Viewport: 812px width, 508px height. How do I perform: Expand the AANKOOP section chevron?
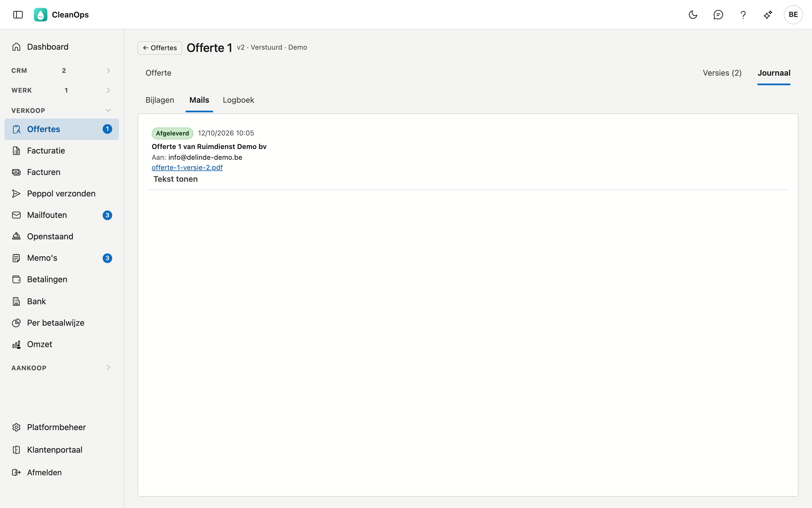click(108, 367)
